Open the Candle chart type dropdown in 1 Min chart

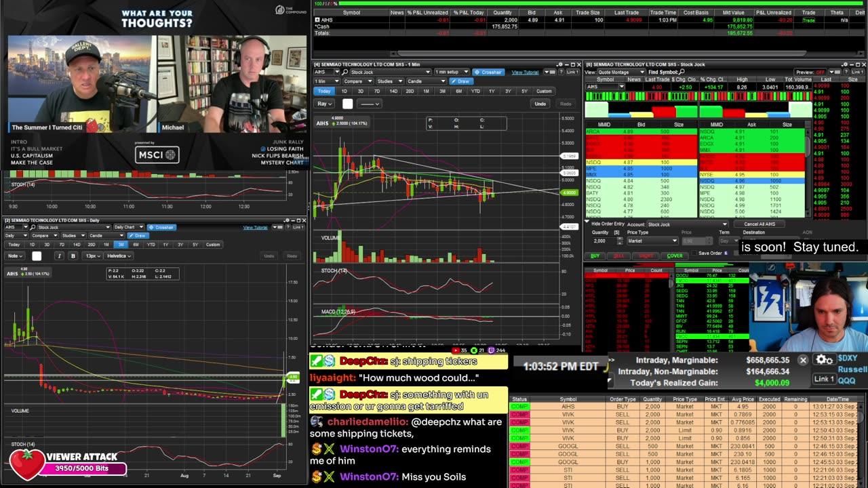(x=427, y=81)
